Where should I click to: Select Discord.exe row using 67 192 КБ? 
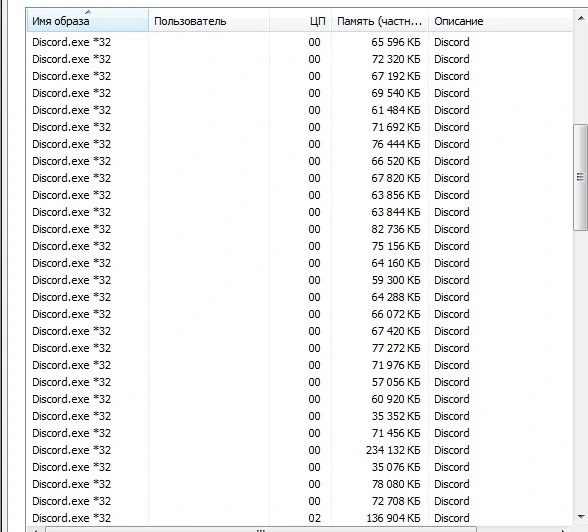click(x=299, y=76)
